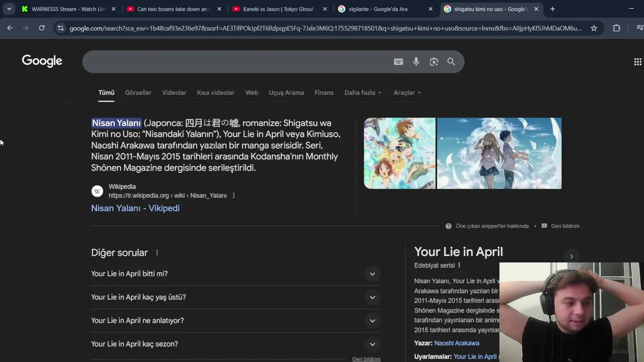Screen dimensions: 644x362
Task: Start voice search with microphone
Action: coord(416,62)
